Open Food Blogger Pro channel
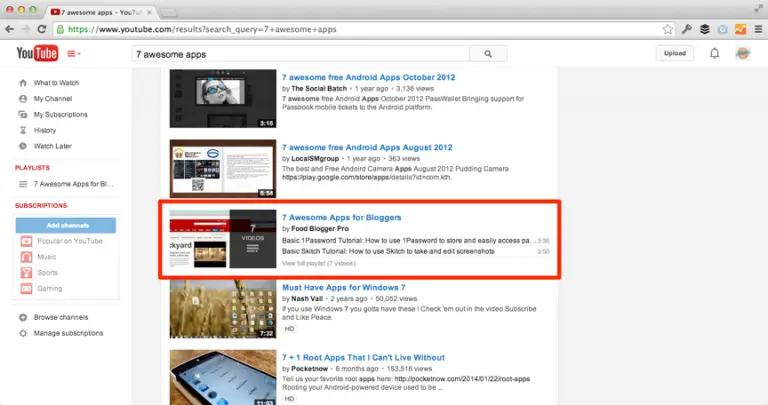The image size is (768, 405). (x=320, y=229)
